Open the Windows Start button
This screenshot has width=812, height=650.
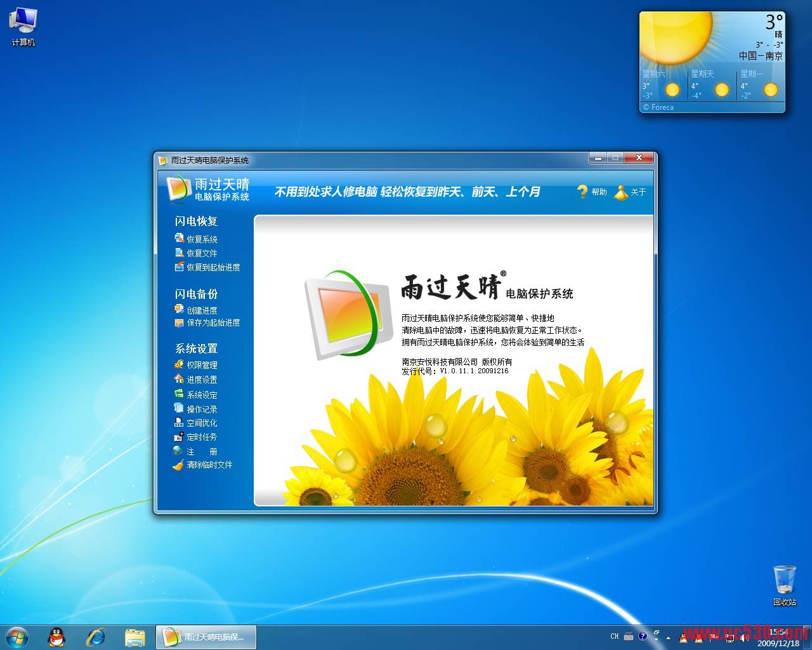16,637
